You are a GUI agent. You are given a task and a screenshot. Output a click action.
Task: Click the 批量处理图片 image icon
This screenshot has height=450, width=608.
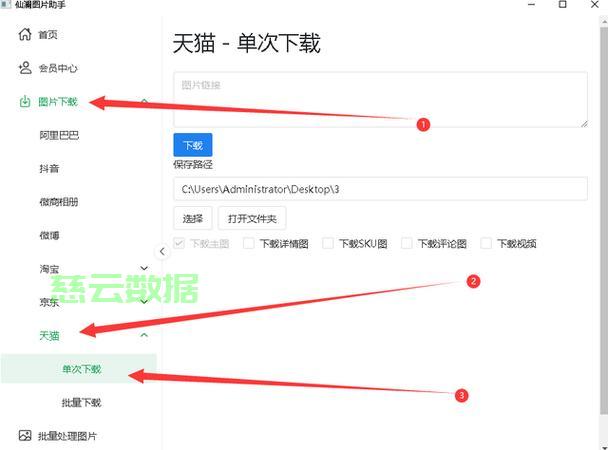point(25,436)
